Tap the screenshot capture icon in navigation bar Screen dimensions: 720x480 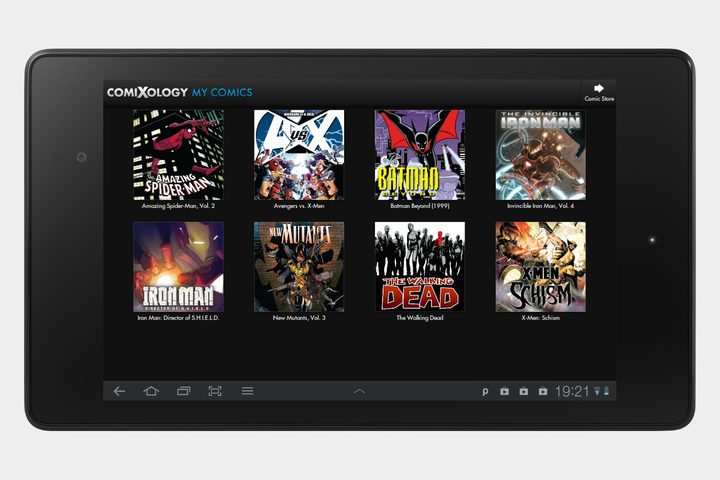click(215, 391)
